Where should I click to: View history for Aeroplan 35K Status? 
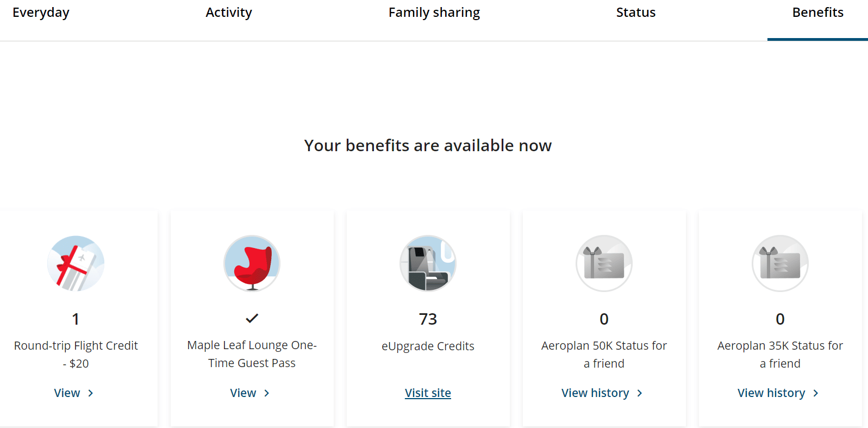771,393
